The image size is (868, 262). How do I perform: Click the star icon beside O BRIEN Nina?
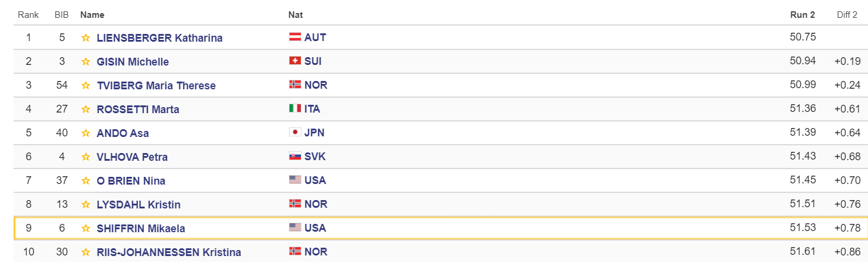tap(86, 181)
